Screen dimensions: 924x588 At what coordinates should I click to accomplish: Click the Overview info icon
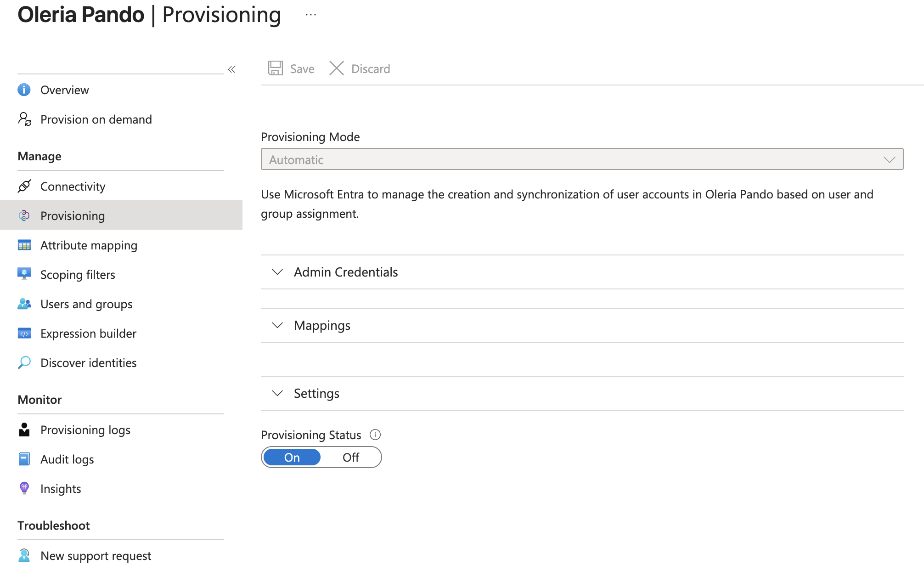click(24, 90)
